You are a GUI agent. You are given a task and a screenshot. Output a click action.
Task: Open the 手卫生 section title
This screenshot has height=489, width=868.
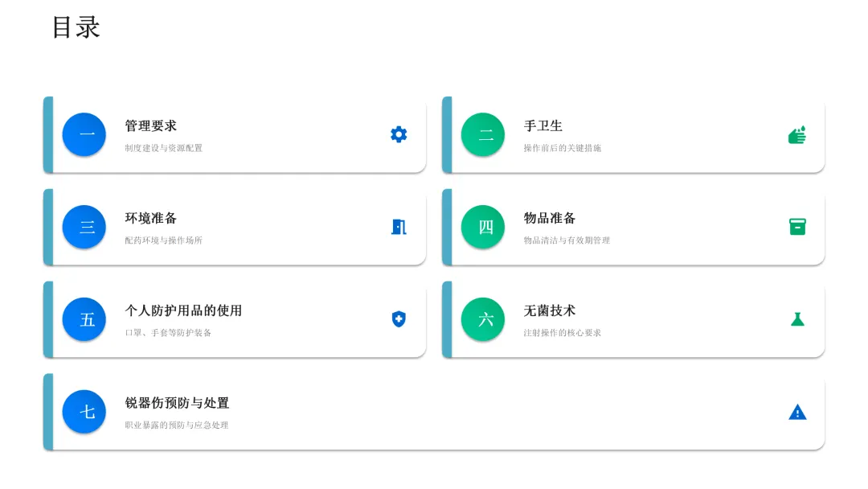(x=543, y=125)
